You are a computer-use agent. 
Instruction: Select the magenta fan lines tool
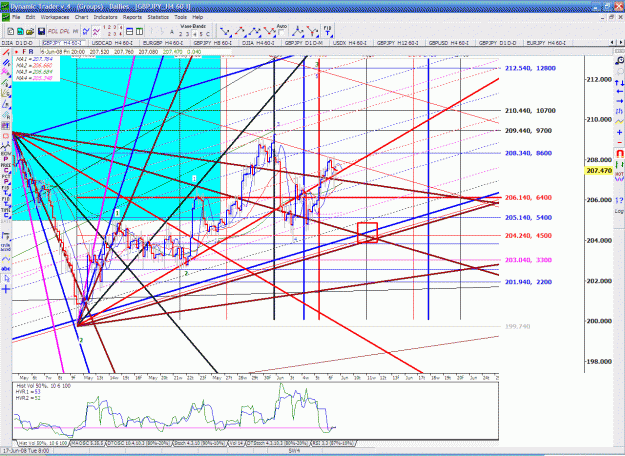[6, 73]
